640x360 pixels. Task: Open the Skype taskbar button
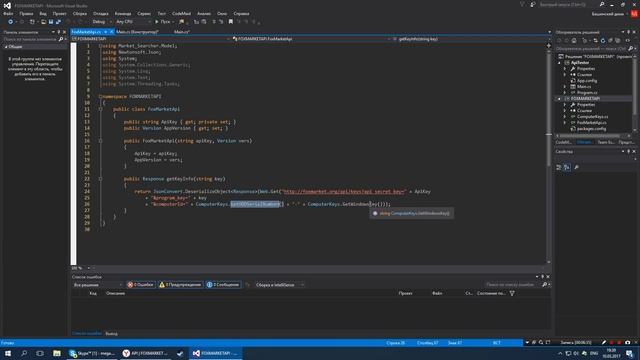click(x=93, y=353)
